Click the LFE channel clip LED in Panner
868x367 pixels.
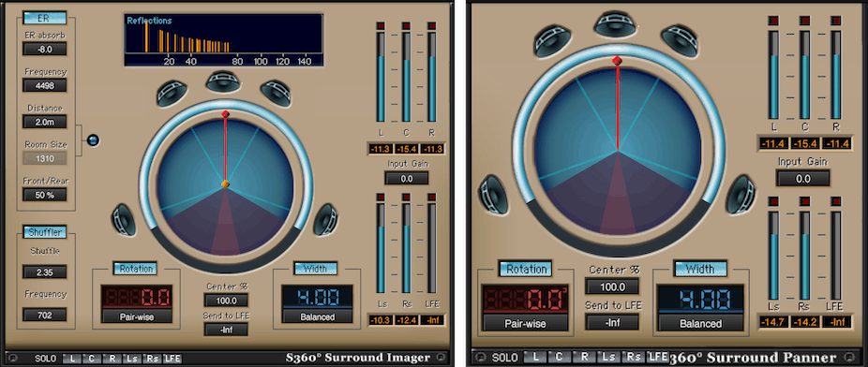pos(835,201)
